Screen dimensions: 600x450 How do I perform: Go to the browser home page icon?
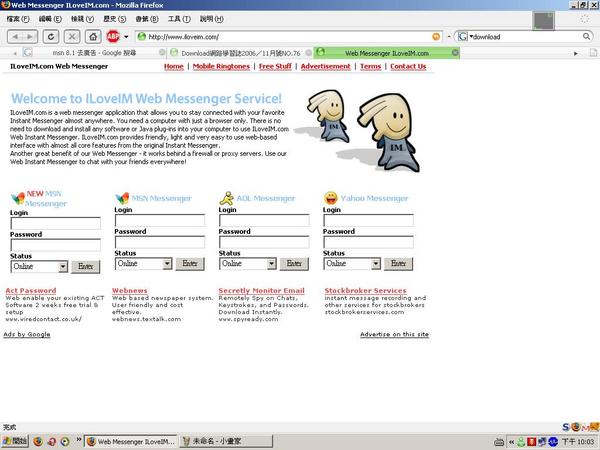click(93, 37)
